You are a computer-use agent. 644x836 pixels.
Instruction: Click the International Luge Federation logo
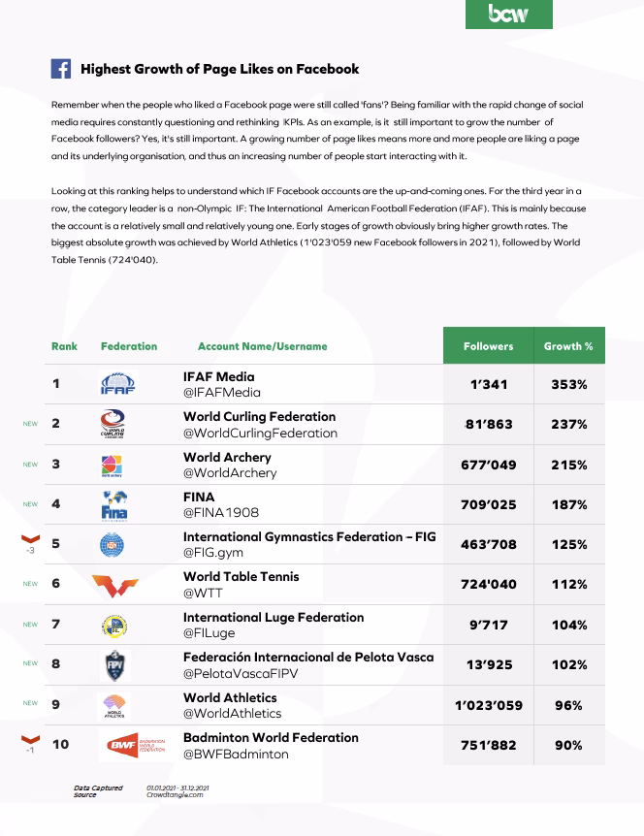[x=113, y=626]
